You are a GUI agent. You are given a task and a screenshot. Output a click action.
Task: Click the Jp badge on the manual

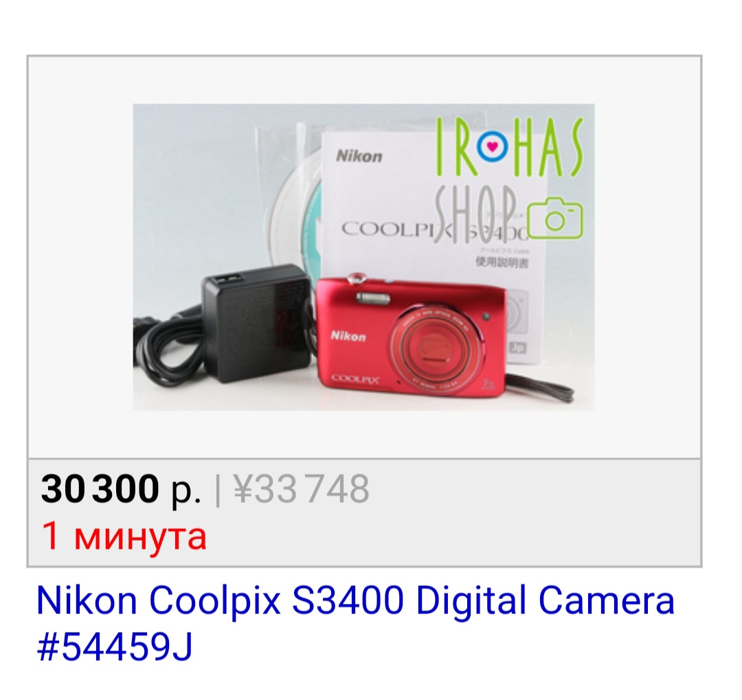(x=518, y=348)
